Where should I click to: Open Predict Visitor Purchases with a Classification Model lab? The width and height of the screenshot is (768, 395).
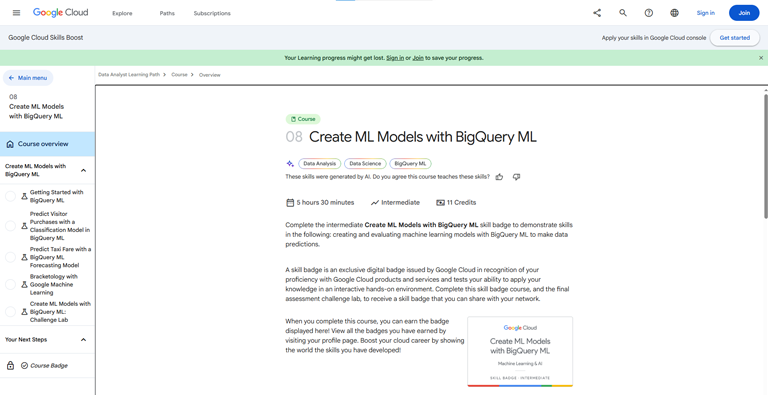(60, 226)
